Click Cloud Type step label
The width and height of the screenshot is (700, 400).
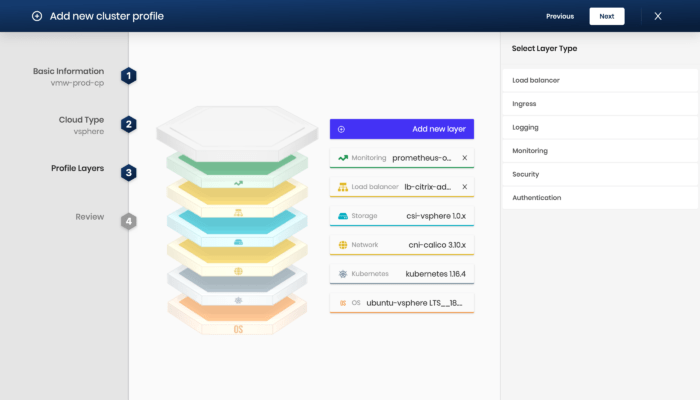click(81, 120)
